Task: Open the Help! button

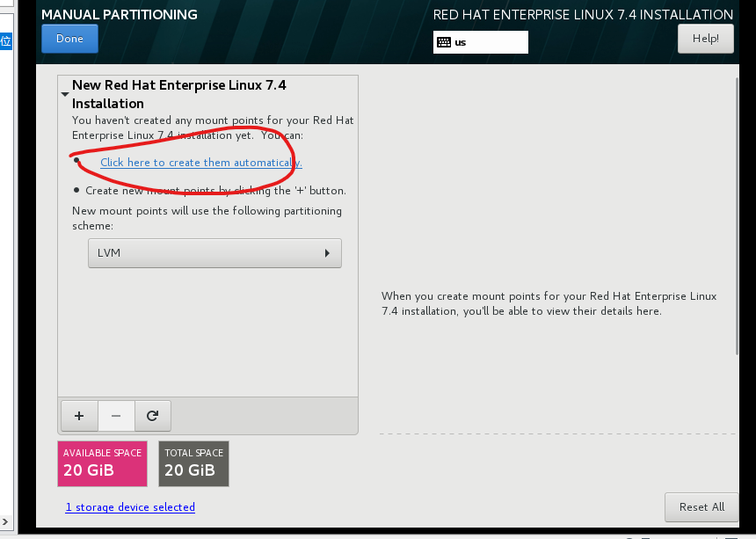Action: 705,39
